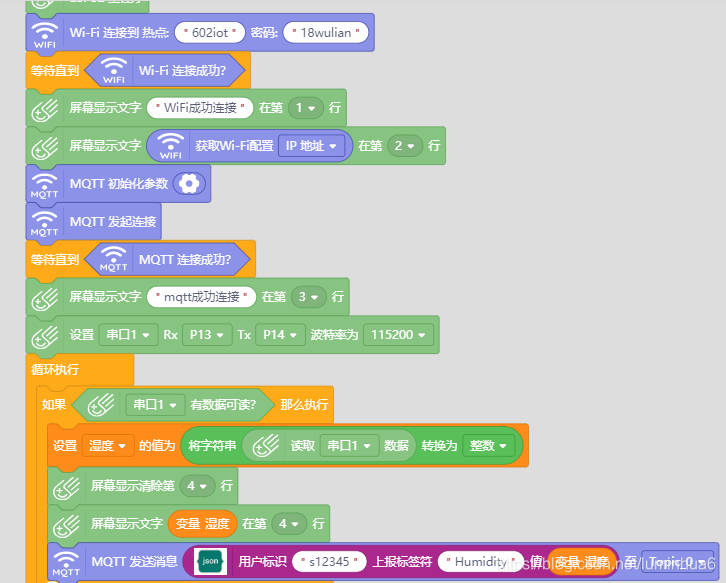The image size is (726, 583).
Task: Click board icon in 读取串口1数据 block
Action: click(x=266, y=446)
